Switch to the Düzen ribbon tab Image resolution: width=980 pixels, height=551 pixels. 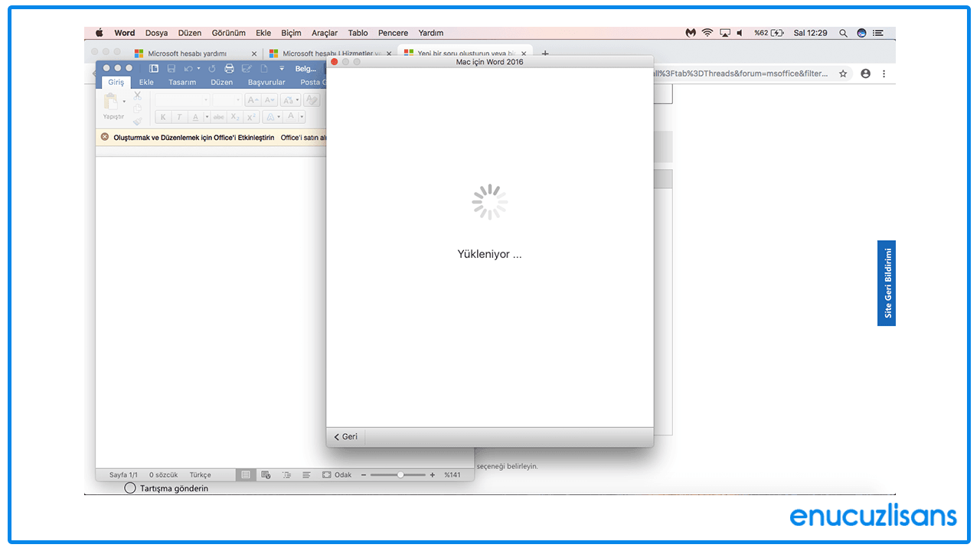(222, 83)
